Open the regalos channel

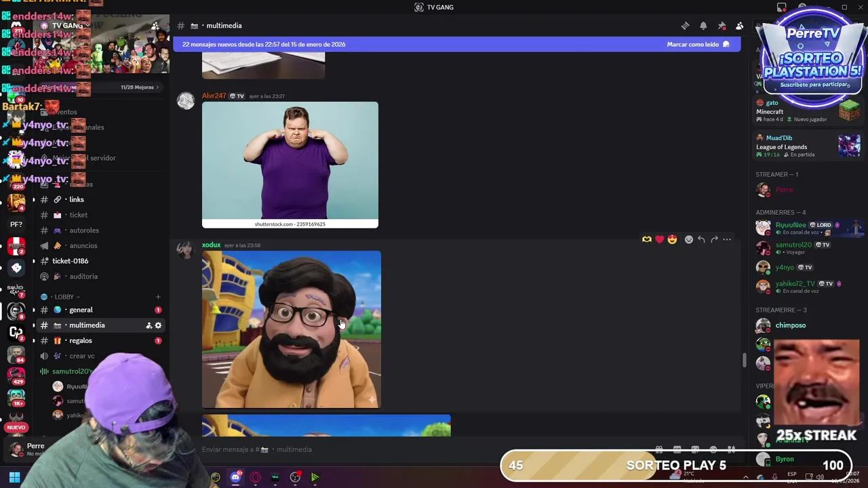(102, 340)
